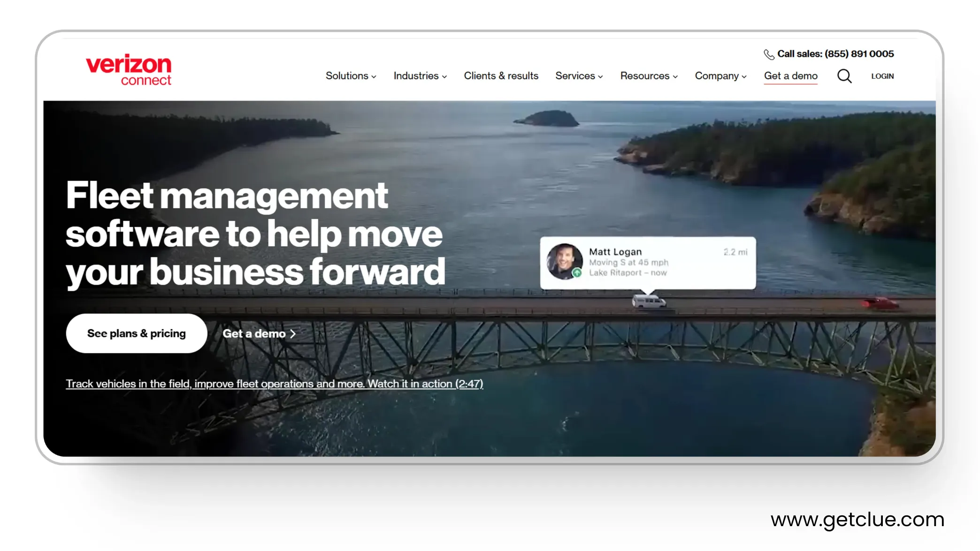
Task: Click the red car on the bridge
Action: (880, 303)
